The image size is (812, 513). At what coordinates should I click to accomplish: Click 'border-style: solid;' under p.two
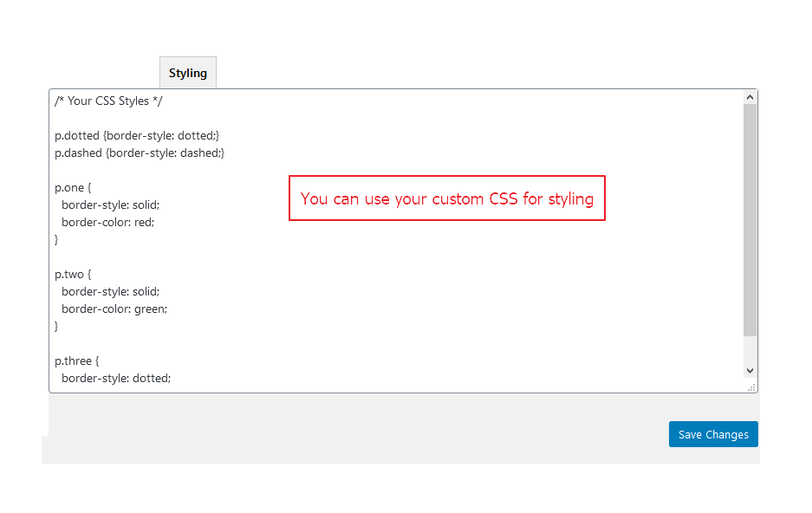pyautogui.click(x=110, y=291)
